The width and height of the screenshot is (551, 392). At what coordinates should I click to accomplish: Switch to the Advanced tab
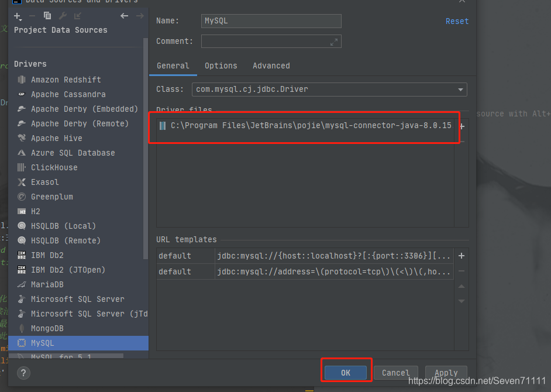[x=271, y=66]
